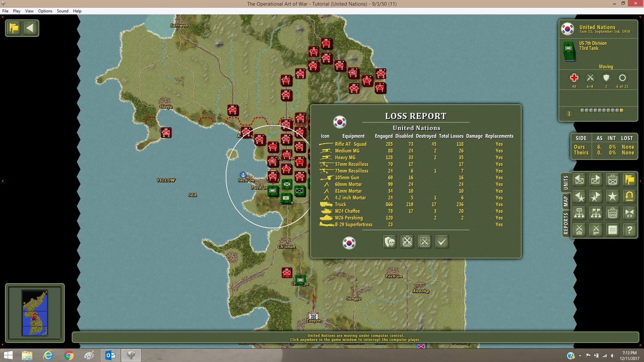This screenshot has width=644, height=362.
Task: Open the Options menu
Action: [x=45, y=11]
